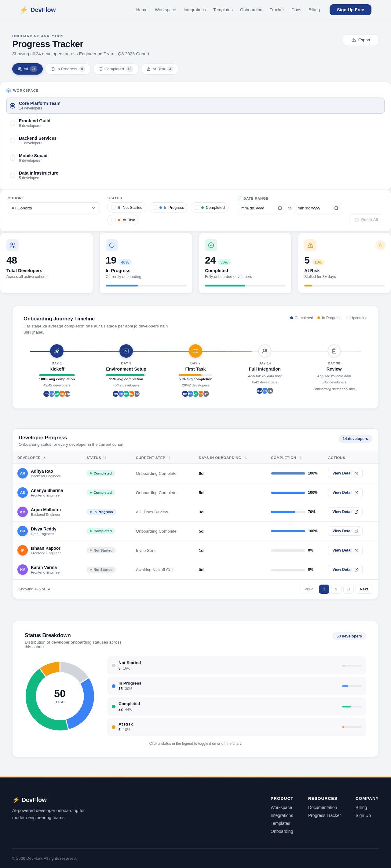The image size is (391, 868).
Task: Toggle At Risk row in breakdown legend
Action: [x=236, y=727]
